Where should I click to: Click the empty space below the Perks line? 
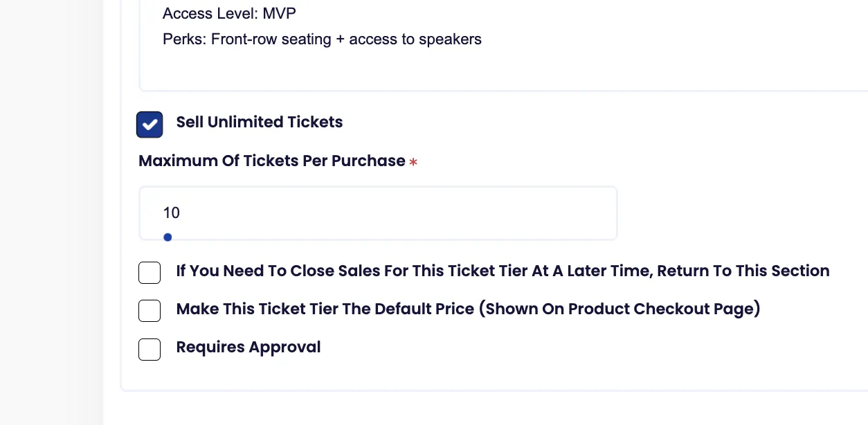click(x=485, y=69)
